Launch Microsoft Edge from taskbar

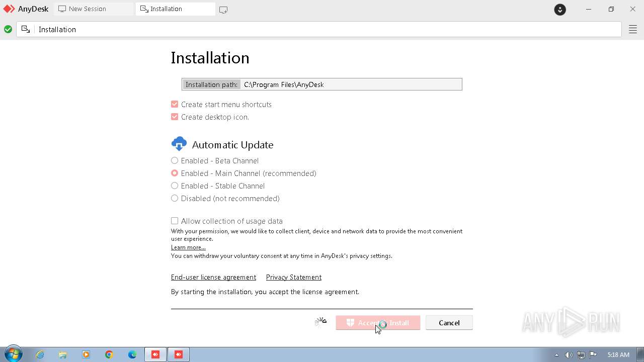pos(132,354)
